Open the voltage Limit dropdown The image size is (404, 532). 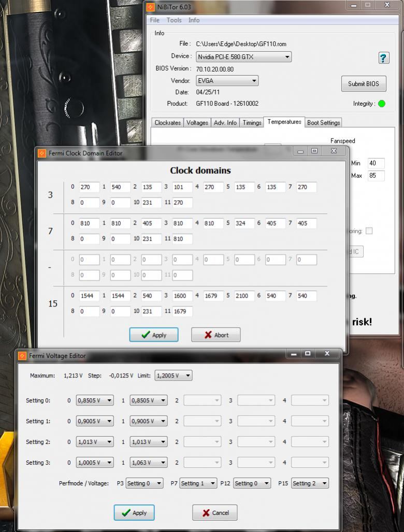pyautogui.click(x=174, y=375)
